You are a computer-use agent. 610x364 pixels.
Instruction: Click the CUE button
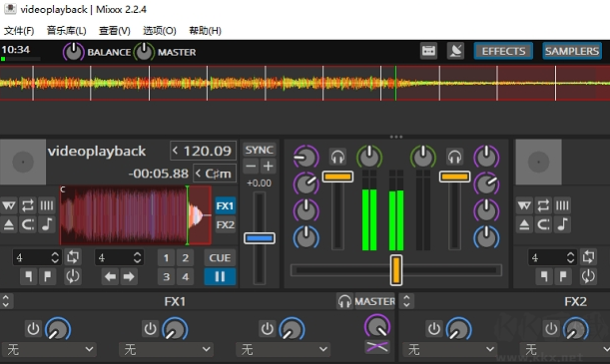pos(220,257)
